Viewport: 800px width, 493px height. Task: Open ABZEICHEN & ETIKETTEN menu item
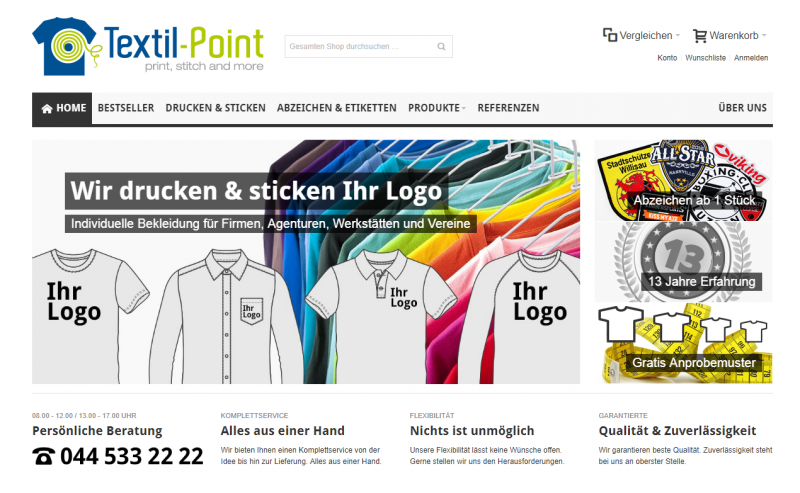pos(337,108)
